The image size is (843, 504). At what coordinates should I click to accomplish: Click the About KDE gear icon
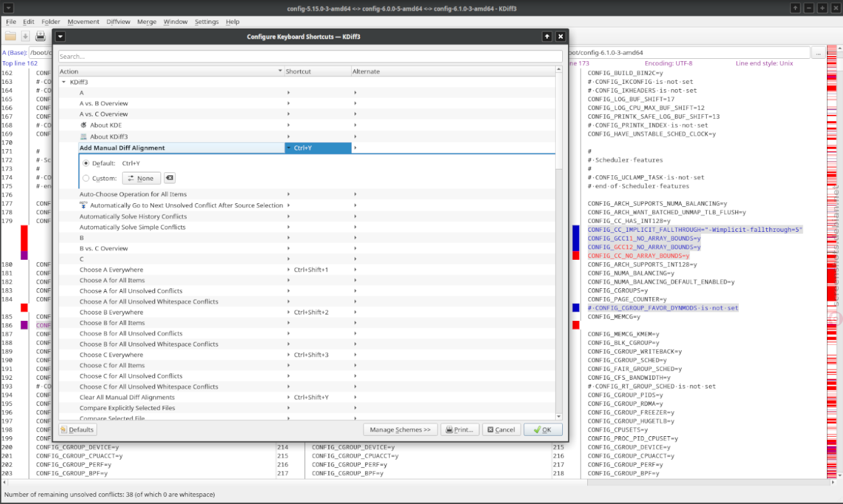pyautogui.click(x=84, y=125)
